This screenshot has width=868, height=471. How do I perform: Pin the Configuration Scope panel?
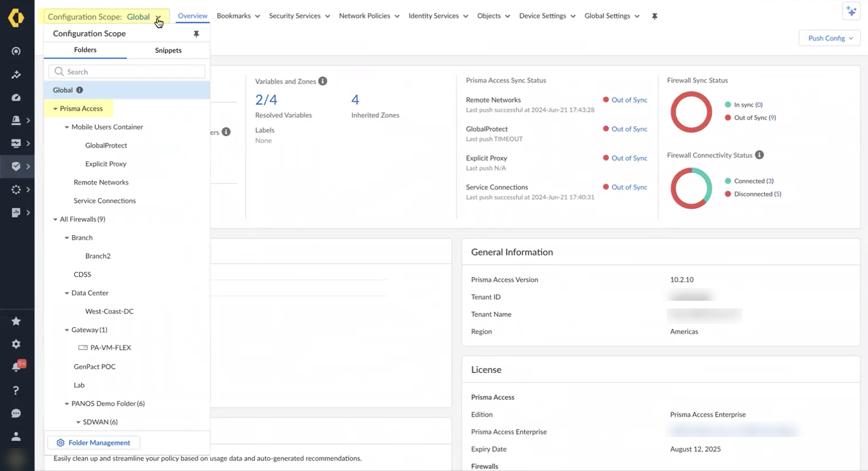(x=196, y=34)
